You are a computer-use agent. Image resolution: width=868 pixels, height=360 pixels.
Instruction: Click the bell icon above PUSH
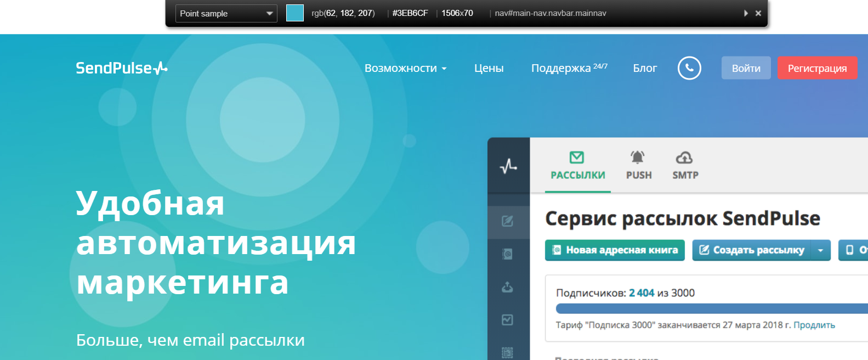[x=638, y=157]
